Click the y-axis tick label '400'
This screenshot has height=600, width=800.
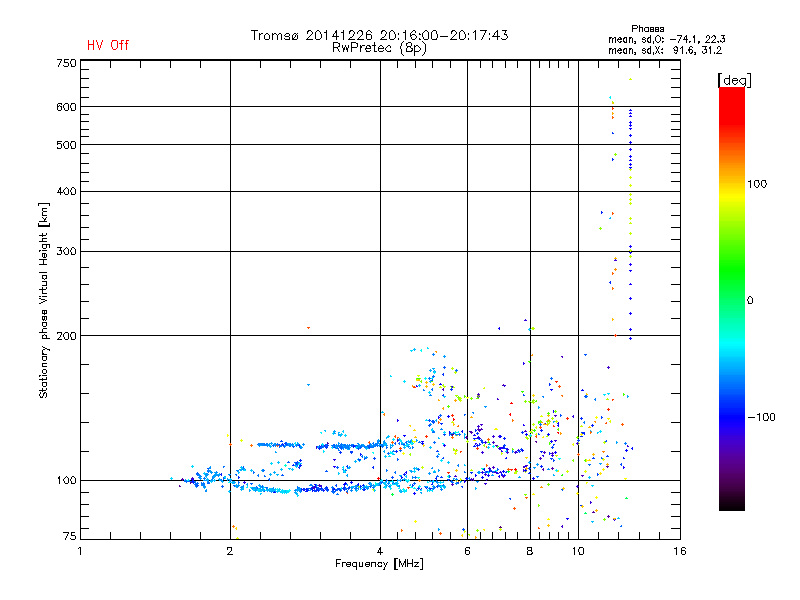tap(66, 191)
